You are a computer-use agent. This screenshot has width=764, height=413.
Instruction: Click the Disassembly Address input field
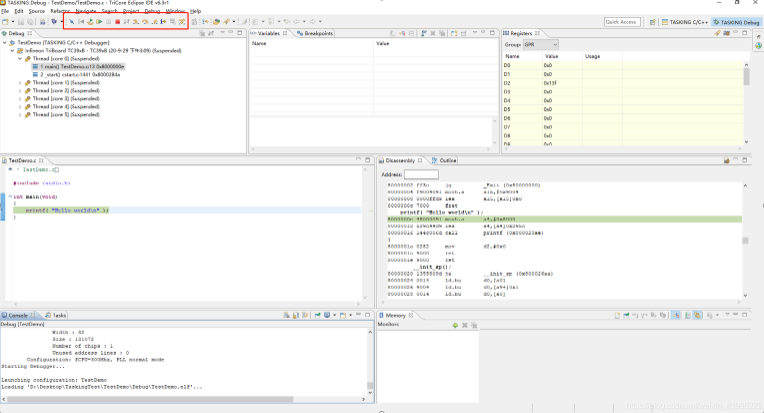[x=421, y=174]
